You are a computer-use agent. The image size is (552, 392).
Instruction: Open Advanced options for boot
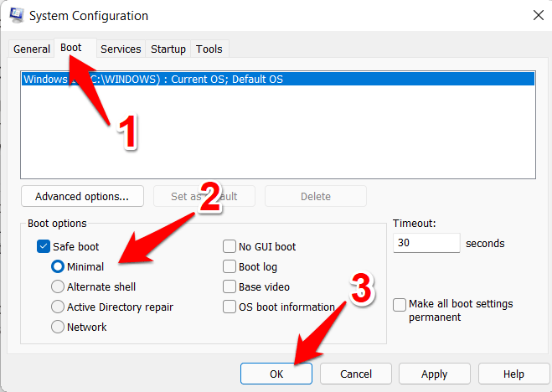click(82, 197)
